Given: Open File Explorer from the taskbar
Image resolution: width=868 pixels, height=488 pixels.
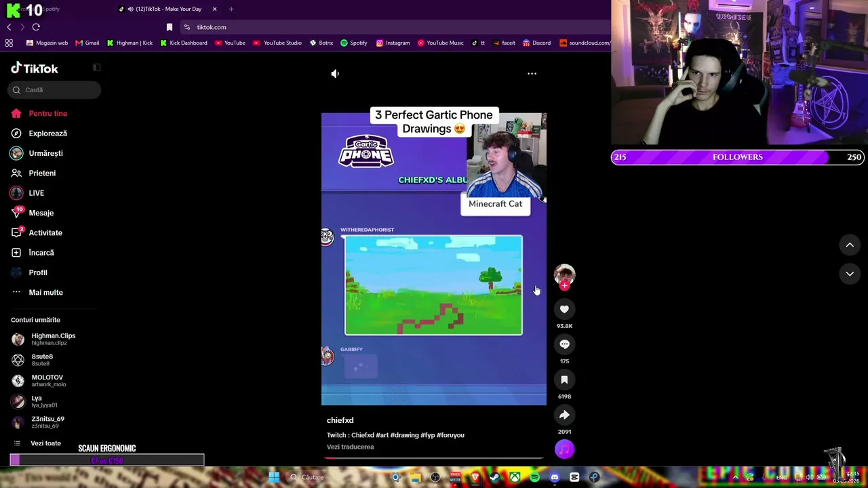Looking at the screenshot, I should click(x=416, y=477).
